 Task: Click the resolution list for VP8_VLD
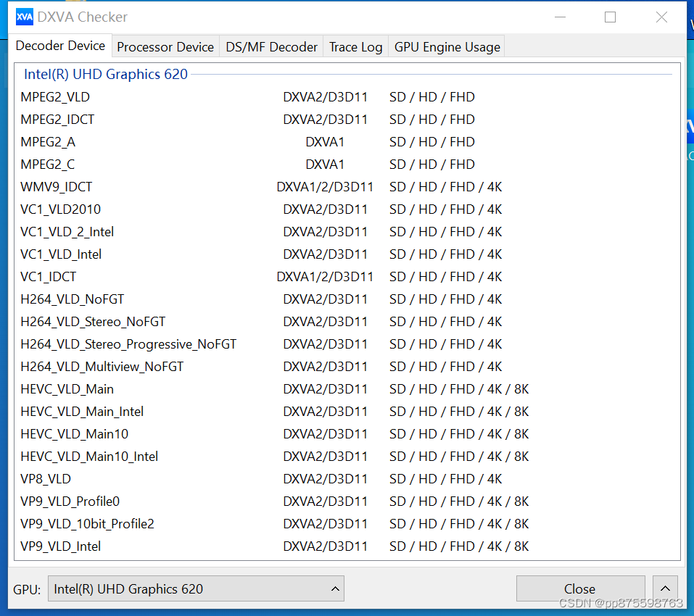(x=446, y=479)
